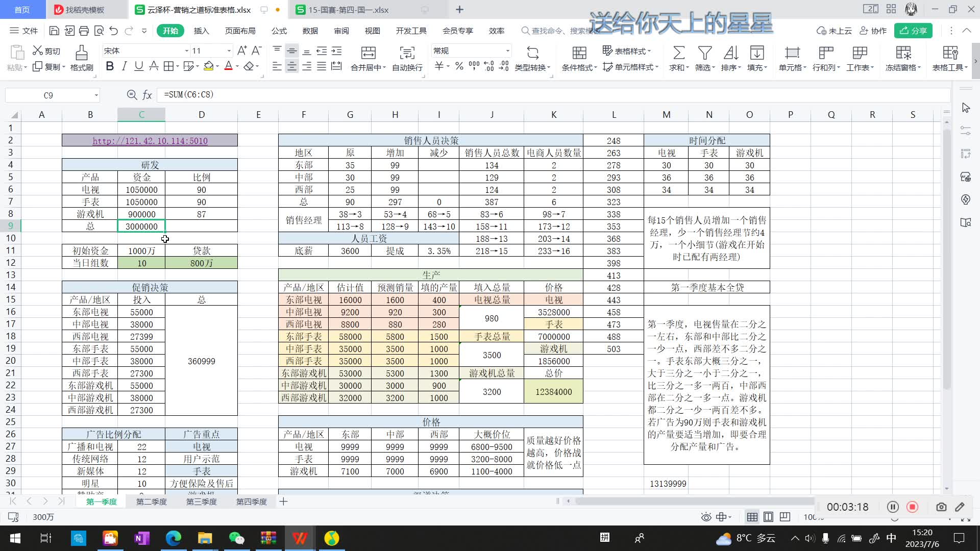The image size is (980, 551).
Task: Open the 文件 file menu
Action: pos(24,31)
